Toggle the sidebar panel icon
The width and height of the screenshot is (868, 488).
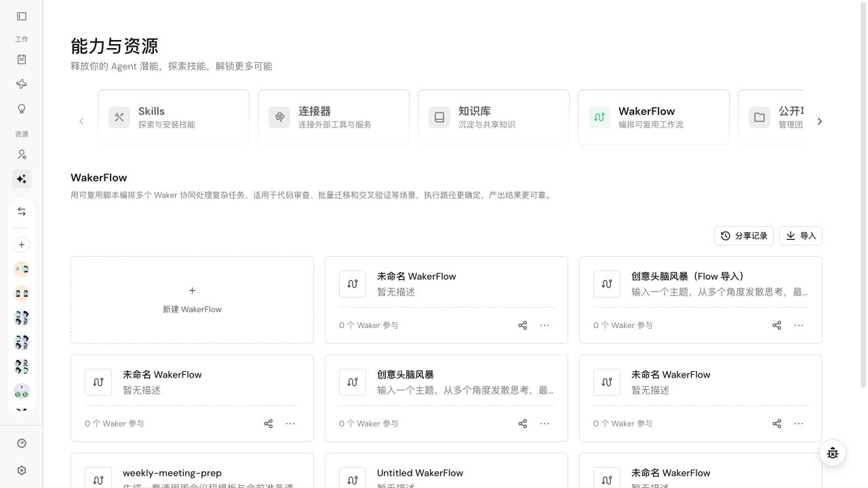click(22, 16)
